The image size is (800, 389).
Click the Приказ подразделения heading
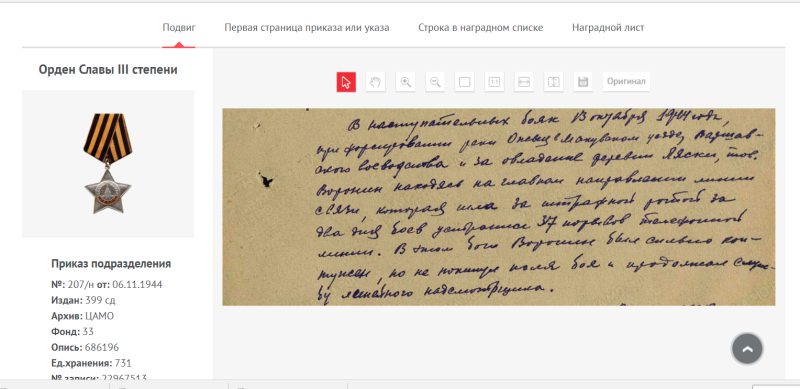(111, 264)
